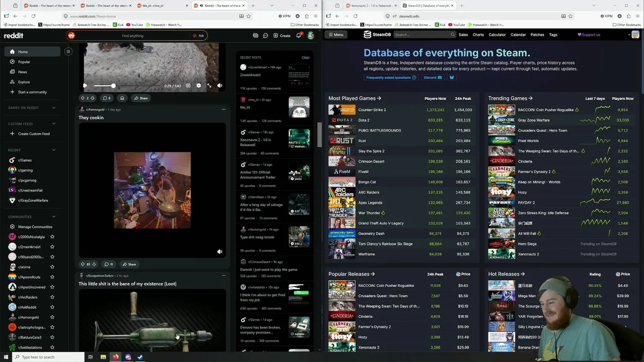
Task: Favorite r/2meirl4meirl with its star
Action: [x=52, y=247]
